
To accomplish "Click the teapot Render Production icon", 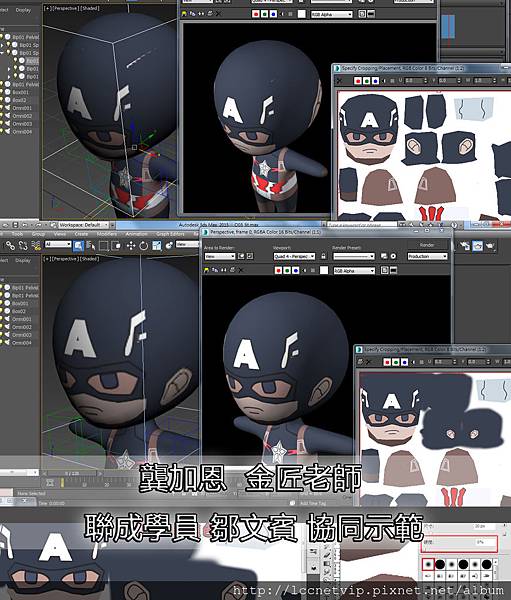I will click(490, 246).
